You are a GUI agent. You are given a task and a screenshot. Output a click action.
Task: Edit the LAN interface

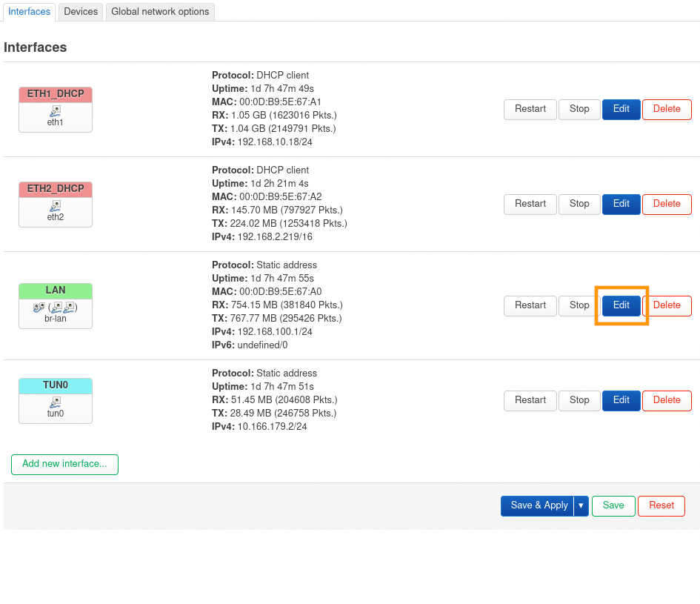click(621, 305)
